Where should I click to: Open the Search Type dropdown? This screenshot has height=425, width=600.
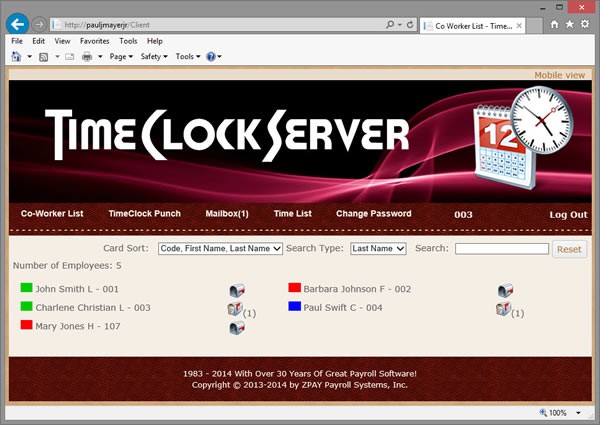[x=378, y=249]
